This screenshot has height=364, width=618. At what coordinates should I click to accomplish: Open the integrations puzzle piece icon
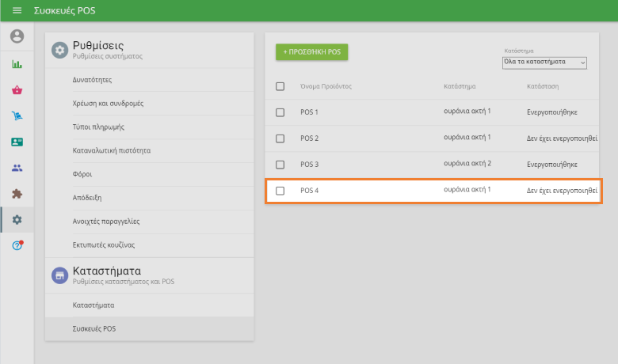point(17,193)
